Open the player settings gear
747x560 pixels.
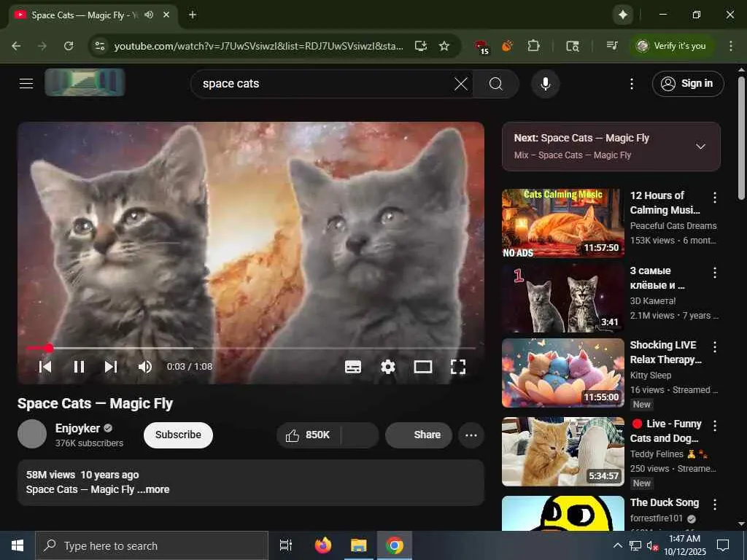388,367
